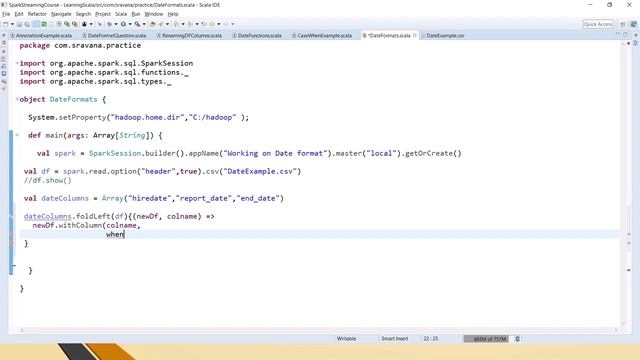
Task: Collapse the import statements fold marker
Action: [17, 63]
